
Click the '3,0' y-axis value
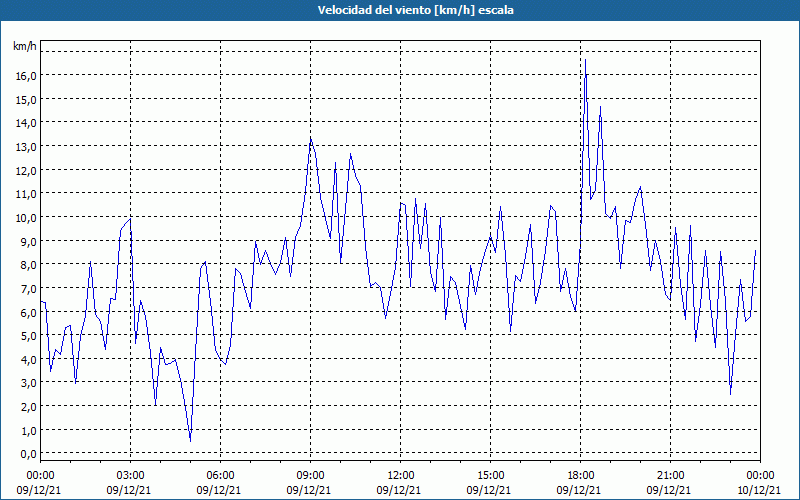29,383
